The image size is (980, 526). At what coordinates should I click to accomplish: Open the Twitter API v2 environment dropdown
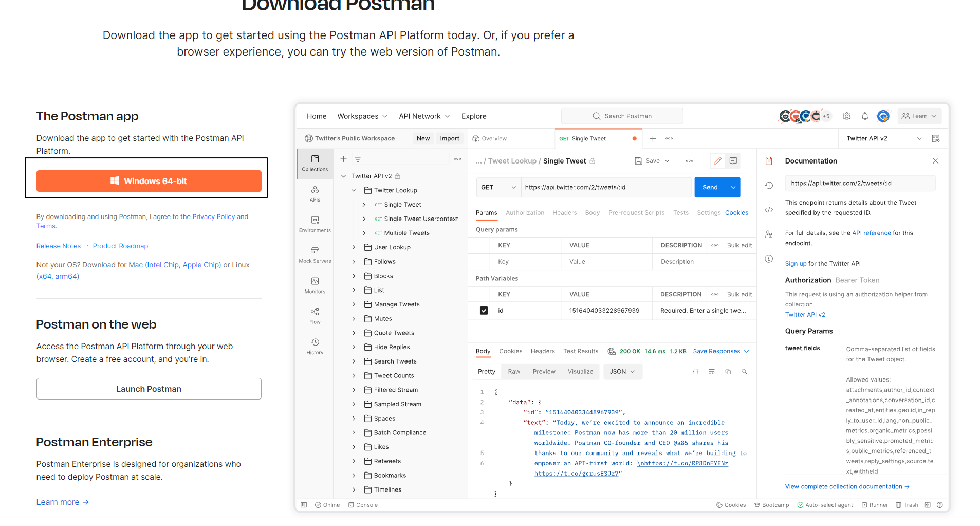tap(884, 138)
